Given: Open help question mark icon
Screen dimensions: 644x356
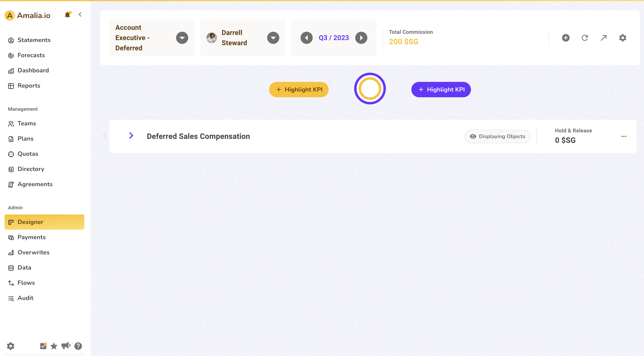Looking at the screenshot, I should click(78, 346).
